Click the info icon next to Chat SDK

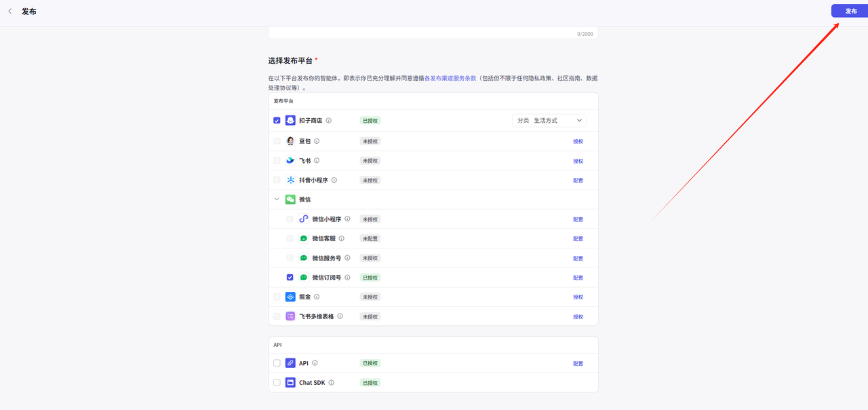332,383
